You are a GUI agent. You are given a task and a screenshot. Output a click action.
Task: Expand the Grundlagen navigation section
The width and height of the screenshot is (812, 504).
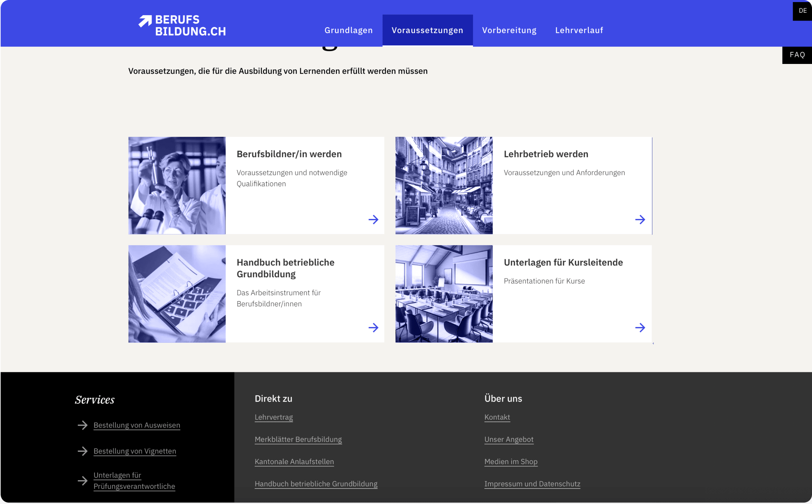tap(348, 30)
